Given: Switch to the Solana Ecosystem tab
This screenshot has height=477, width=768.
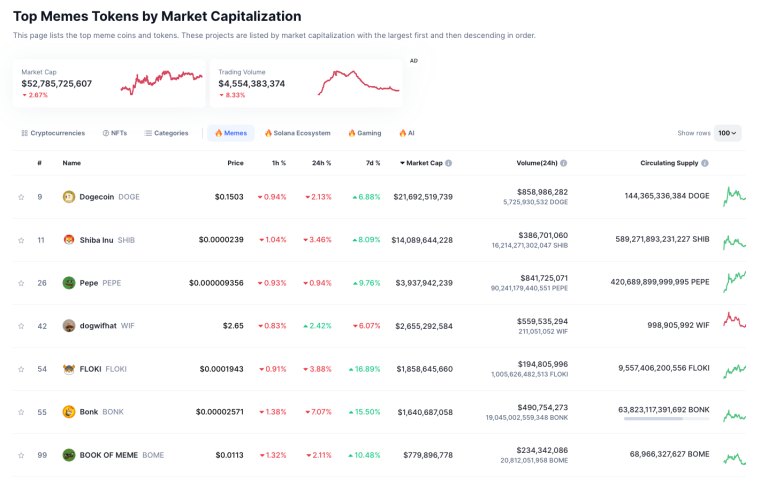Looking at the screenshot, I should click(x=297, y=133).
